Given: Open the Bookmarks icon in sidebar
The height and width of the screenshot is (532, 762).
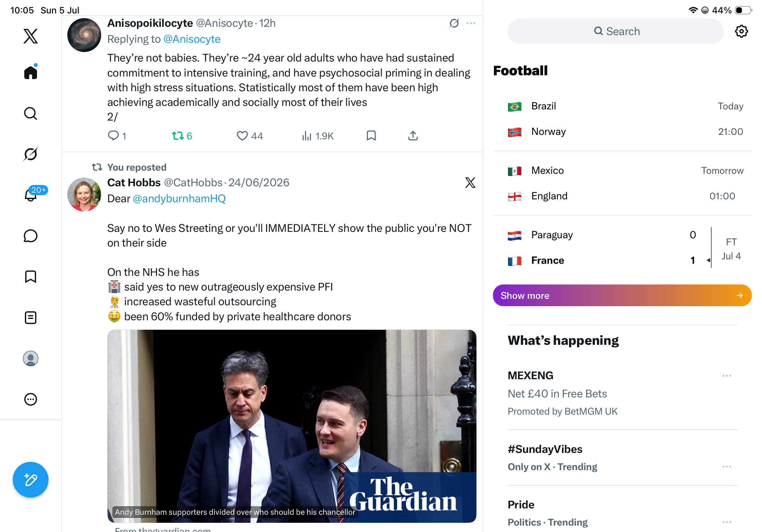Looking at the screenshot, I should [31, 277].
